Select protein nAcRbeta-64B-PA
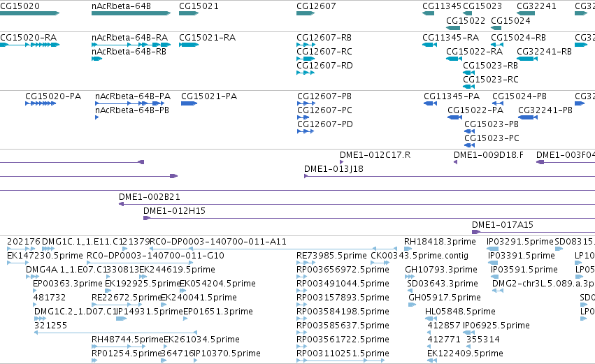This screenshot has width=595, height=364. tap(133, 96)
